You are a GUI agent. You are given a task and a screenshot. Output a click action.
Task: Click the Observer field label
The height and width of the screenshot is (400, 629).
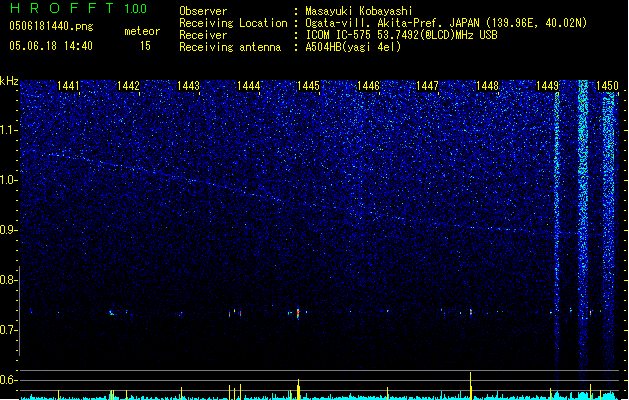point(203,11)
